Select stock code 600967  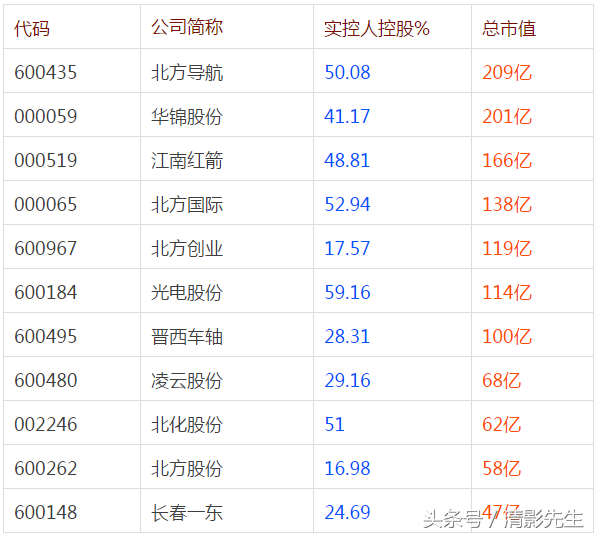[46, 248]
